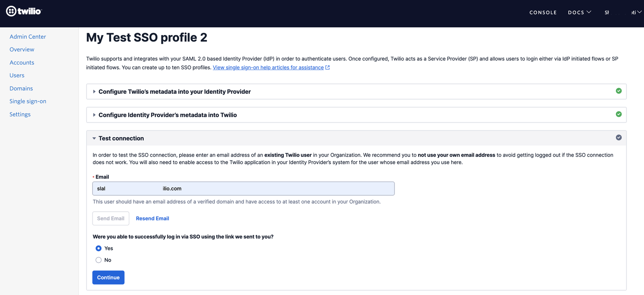Click the Resend Email link

click(x=152, y=218)
